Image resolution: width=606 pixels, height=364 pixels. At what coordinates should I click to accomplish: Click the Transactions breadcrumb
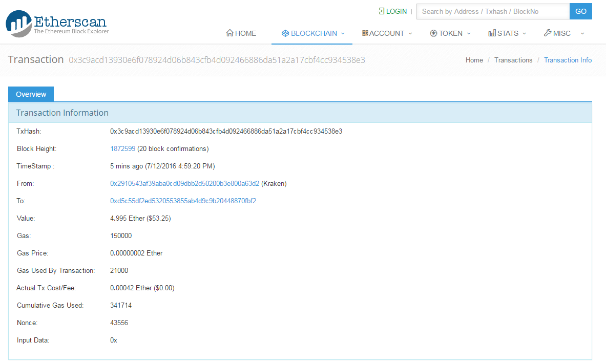(513, 60)
